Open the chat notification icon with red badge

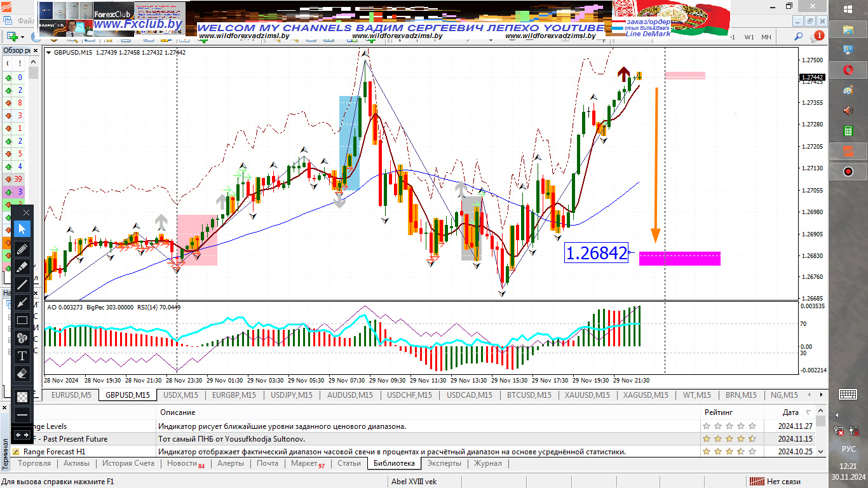pos(817,36)
